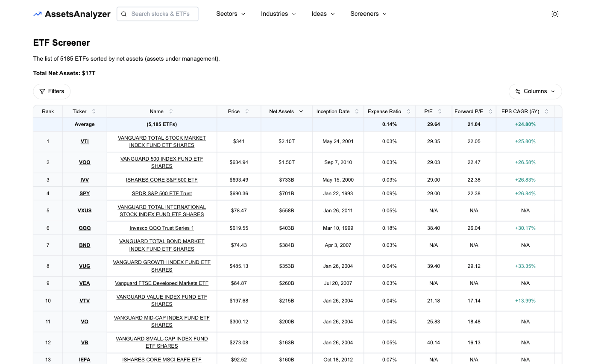Click the sort icon beside Inception Date
The width and height of the screenshot is (595, 364).
[x=357, y=111]
